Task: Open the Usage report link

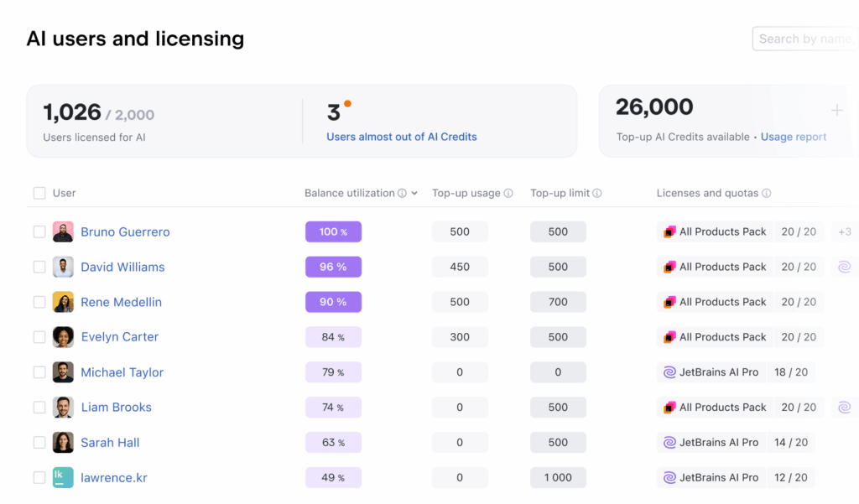Action: pyautogui.click(x=793, y=137)
